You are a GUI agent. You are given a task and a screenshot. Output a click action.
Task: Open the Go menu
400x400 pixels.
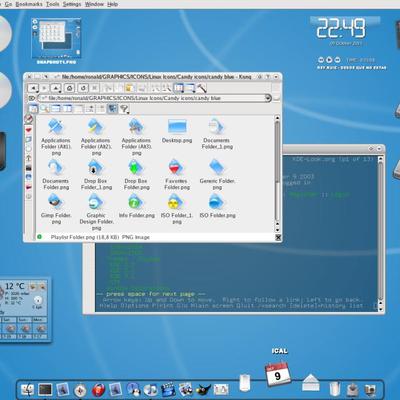[8, 4]
